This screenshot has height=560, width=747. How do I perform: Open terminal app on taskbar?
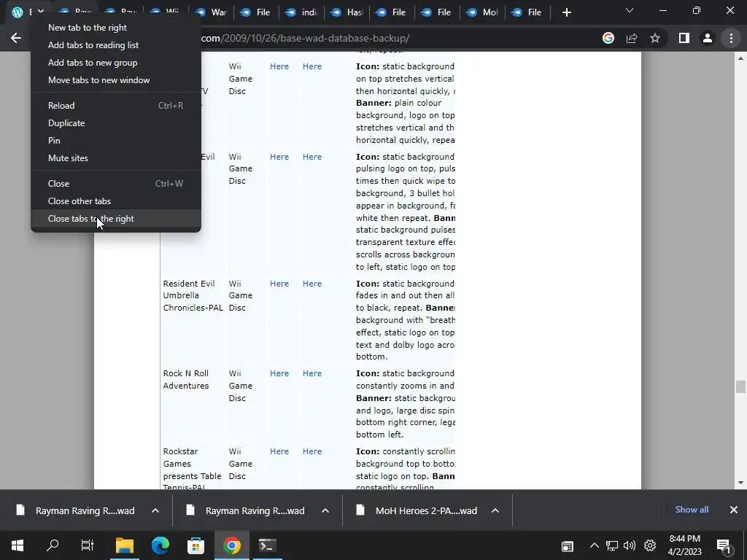(267, 545)
